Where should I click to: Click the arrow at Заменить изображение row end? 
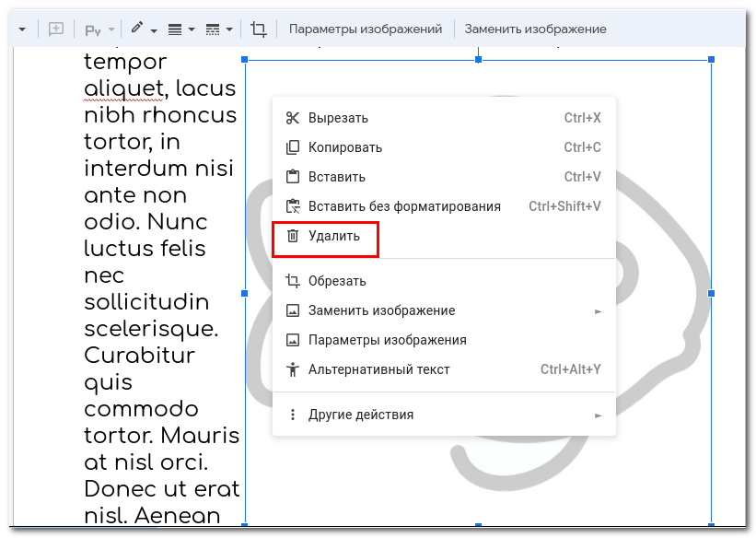tap(598, 311)
